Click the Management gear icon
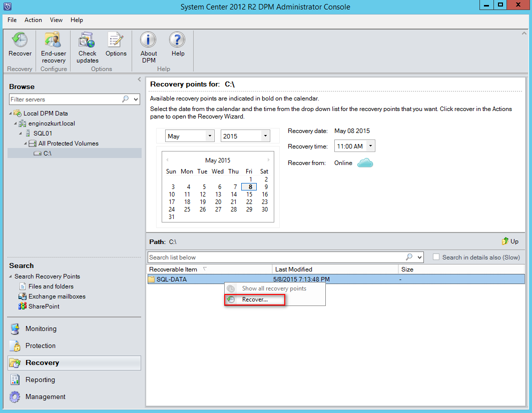Viewport: 532px width, 413px height. point(15,396)
